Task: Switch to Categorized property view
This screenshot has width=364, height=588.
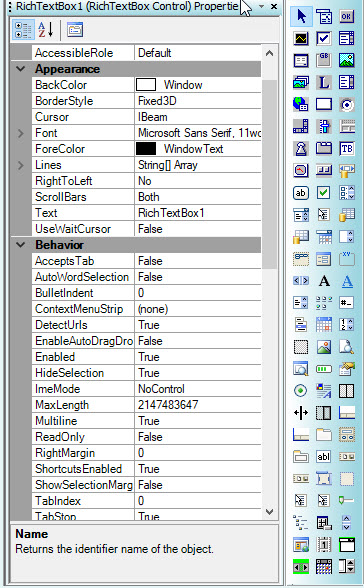Action: pyautogui.click(x=22, y=30)
